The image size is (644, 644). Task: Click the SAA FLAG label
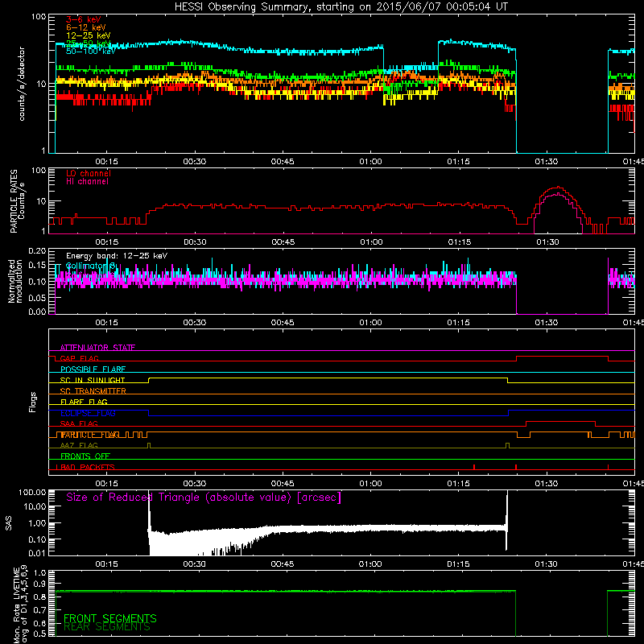[x=79, y=423]
